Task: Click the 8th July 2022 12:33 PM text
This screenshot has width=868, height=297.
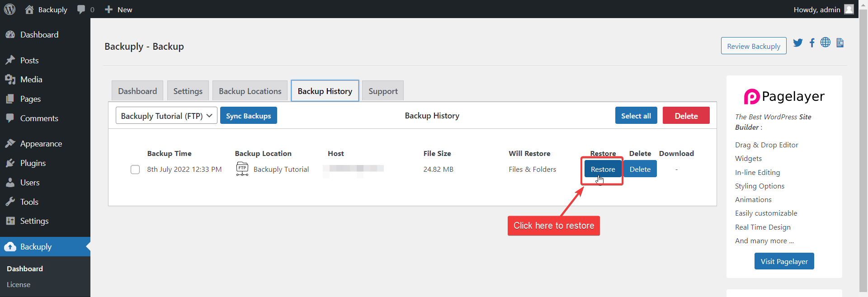Action: 184,169
